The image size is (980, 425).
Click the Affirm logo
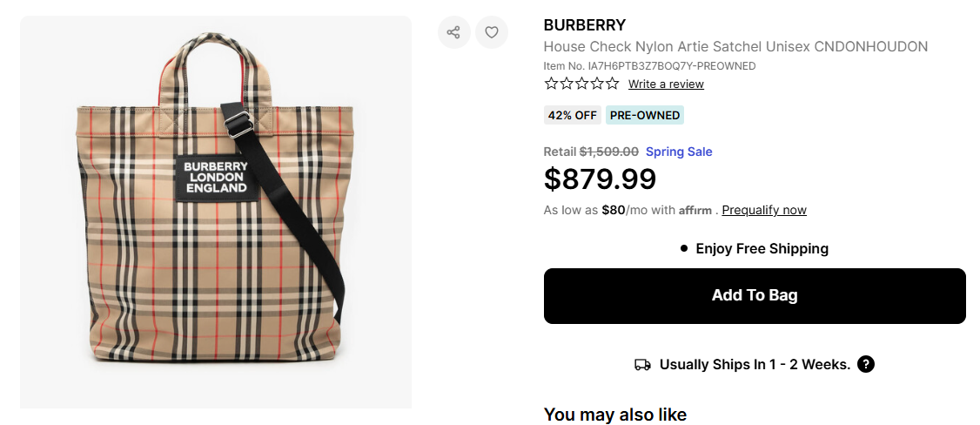coord(695,210)
